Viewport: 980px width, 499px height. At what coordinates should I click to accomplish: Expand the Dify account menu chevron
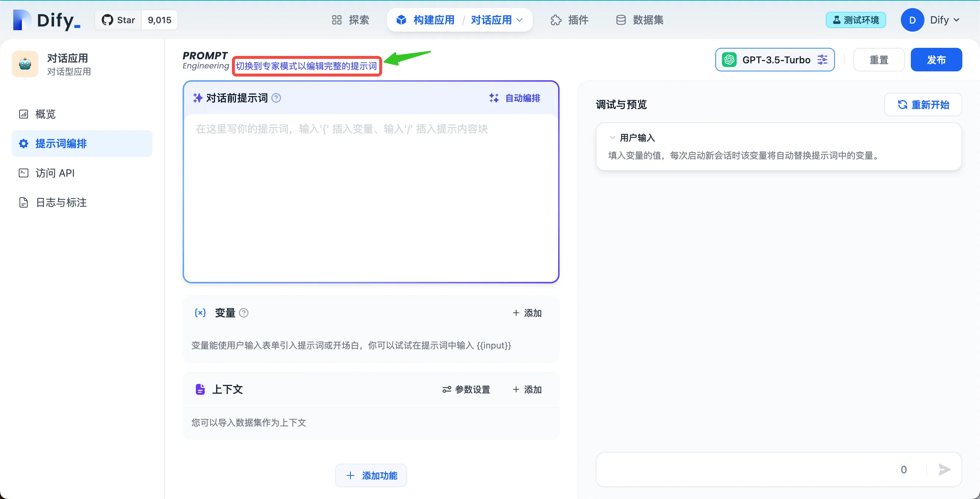point(956,20)
